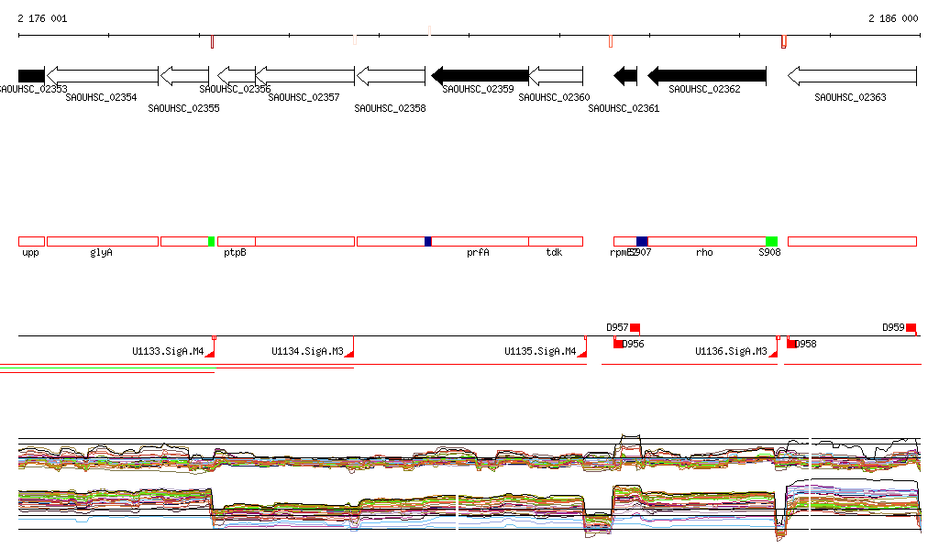Select the SAOUHSC_02357 gene arrow
939x560 pixels.
(305, 76)
